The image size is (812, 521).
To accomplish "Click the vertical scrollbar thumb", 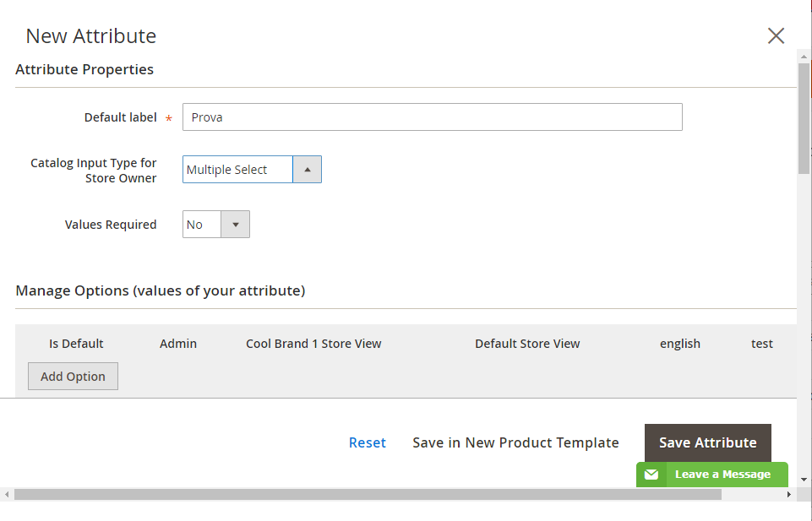I will point(804,118).
